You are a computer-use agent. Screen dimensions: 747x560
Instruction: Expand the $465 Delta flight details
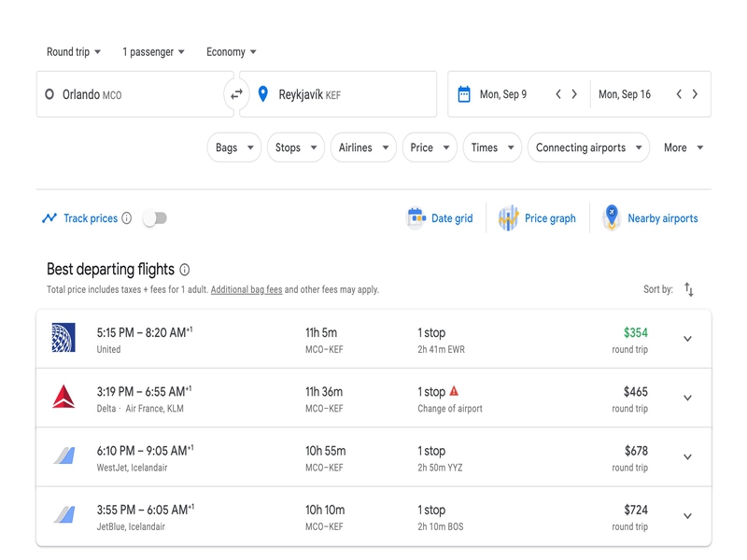pos(687,398)
